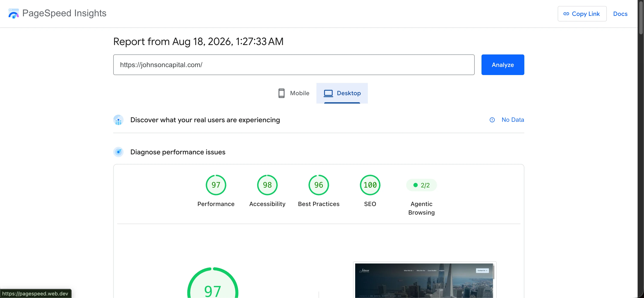Jump to the Agentic Browsing category label

[x=421, y=208]
